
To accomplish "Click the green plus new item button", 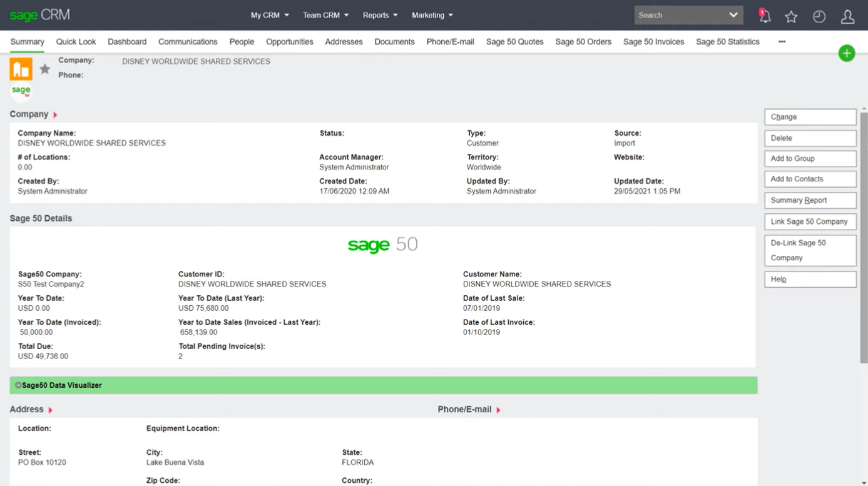I will click(x=847, y=53).
